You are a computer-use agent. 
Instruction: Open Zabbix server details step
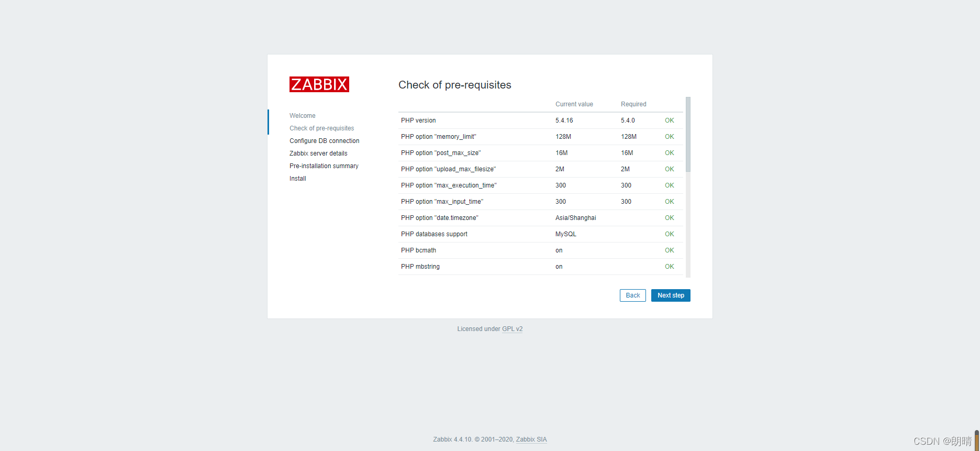coord(318,153)
